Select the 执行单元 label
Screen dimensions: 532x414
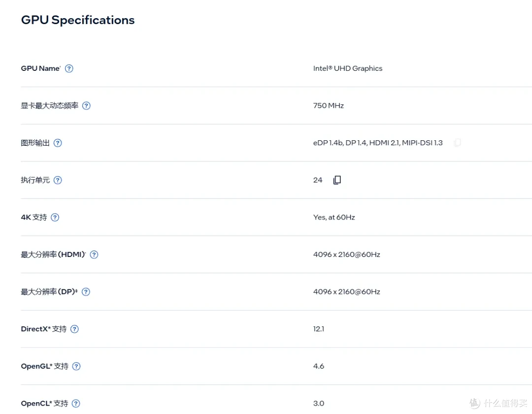point(35,180)
